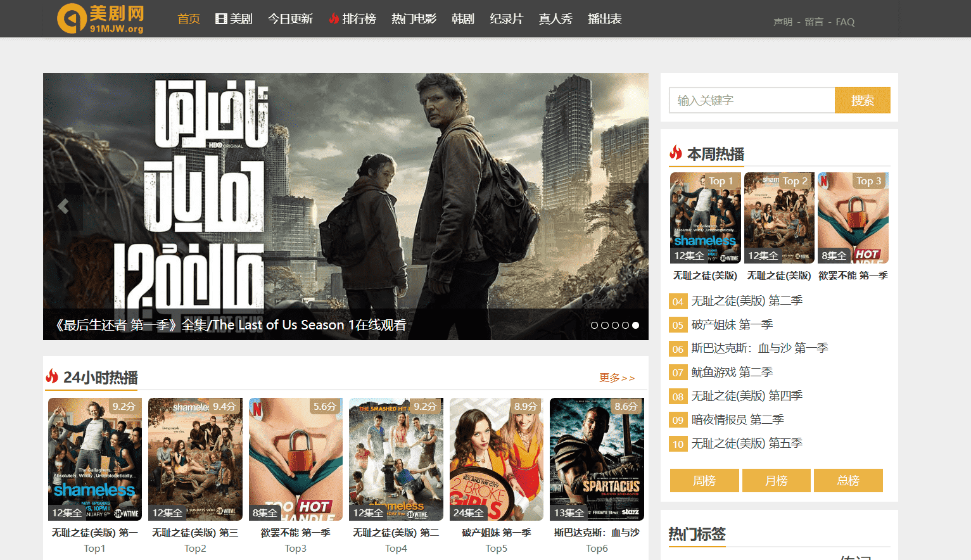This screenshot has width=971, height=560.
Task: Select the fifth carousel dot
Action: point(635,325)
